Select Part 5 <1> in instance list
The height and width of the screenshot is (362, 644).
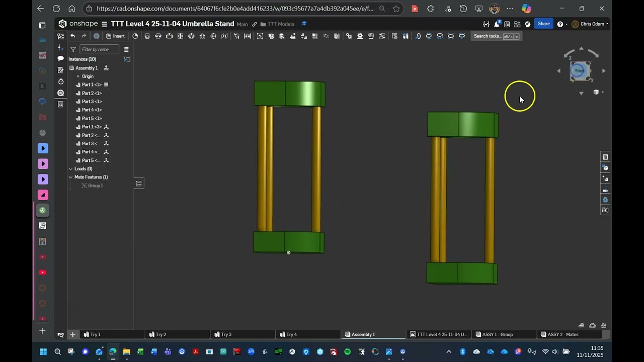(x=92, y=118)
